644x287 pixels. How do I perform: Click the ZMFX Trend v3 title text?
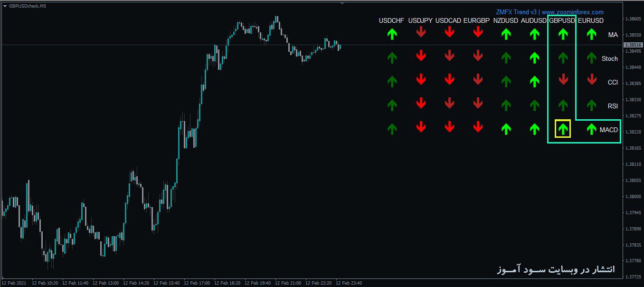coord(517,12)
